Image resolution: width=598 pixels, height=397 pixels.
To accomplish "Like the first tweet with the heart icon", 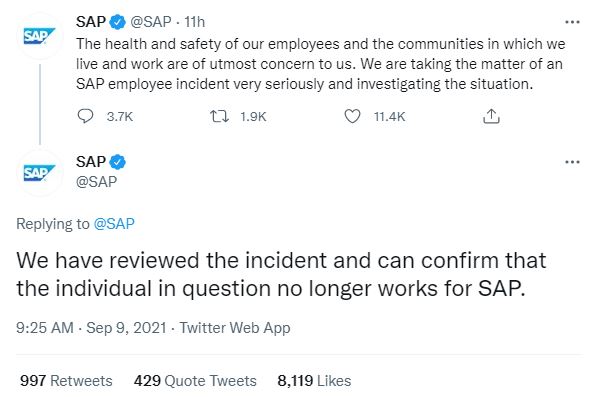I will tap(352, 116).
